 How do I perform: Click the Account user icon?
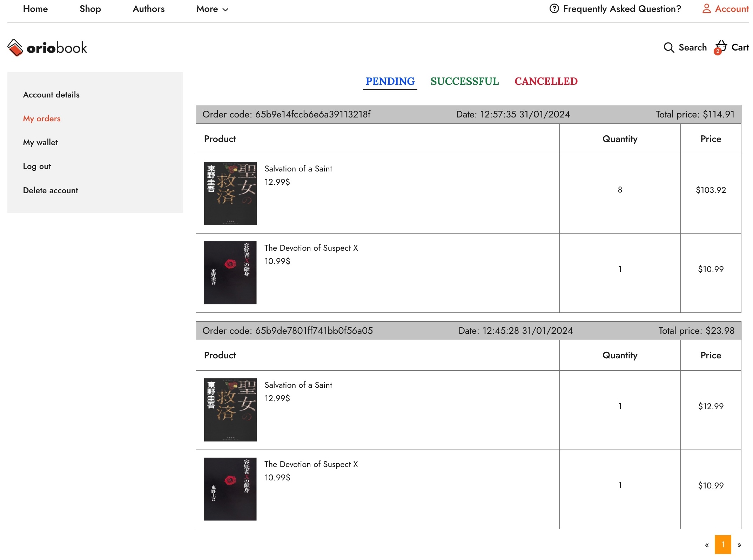706,9
